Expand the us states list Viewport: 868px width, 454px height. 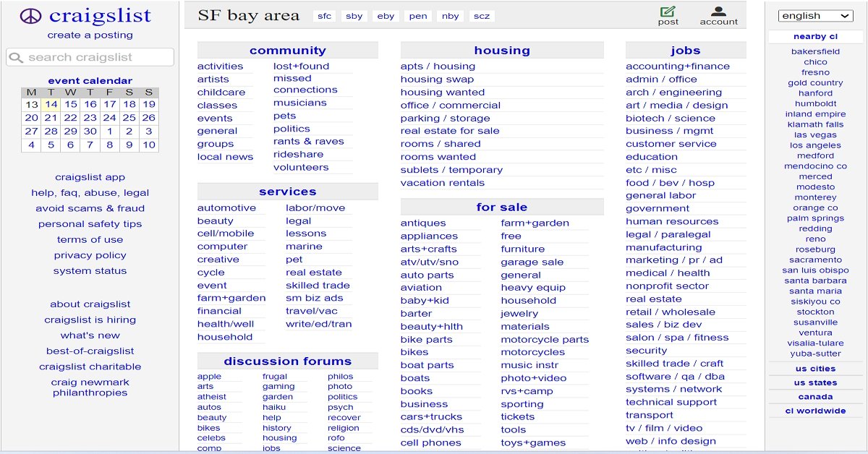pyautogui.click(x=815, y=383)
